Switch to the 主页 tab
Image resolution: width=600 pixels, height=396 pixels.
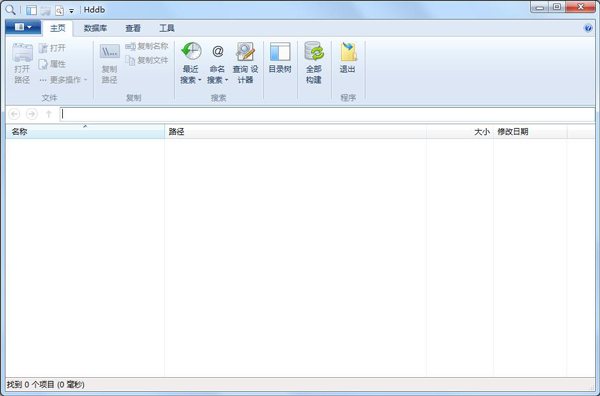pos(58,28)
